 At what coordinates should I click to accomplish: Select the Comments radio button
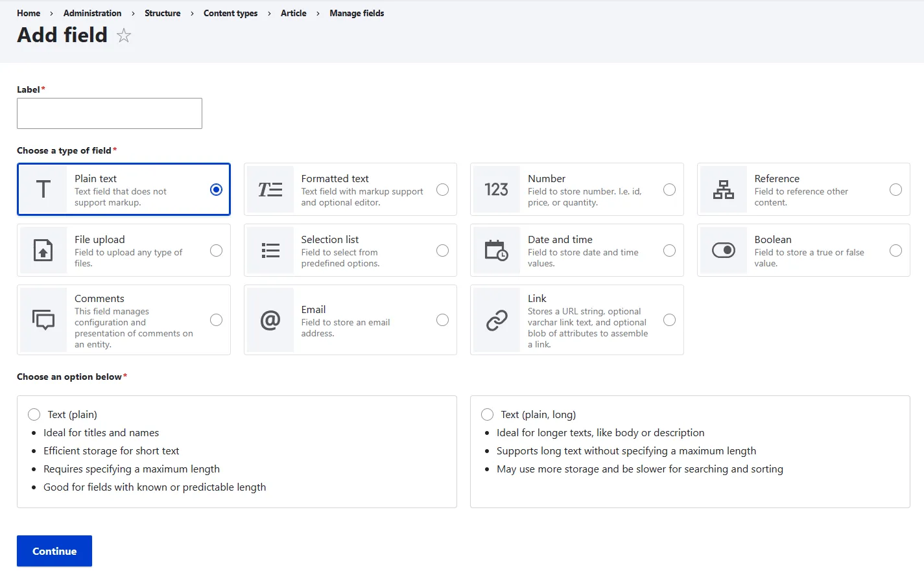(x=217, y=320)
